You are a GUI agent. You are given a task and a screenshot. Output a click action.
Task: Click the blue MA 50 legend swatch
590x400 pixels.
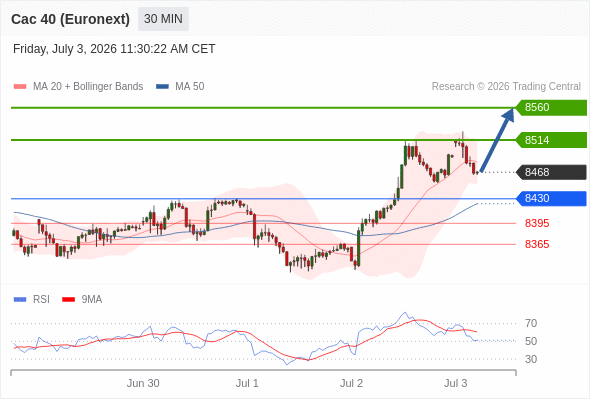tap(162, 87)
